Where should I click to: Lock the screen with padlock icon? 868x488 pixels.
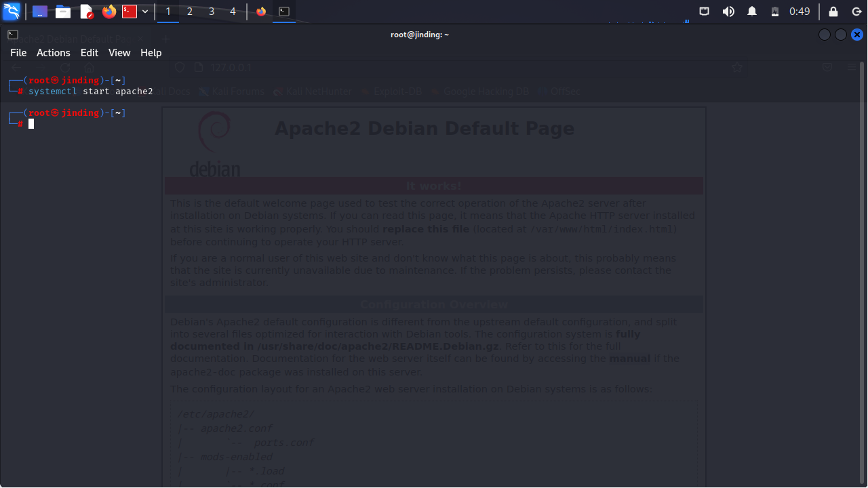click(833, 12)
